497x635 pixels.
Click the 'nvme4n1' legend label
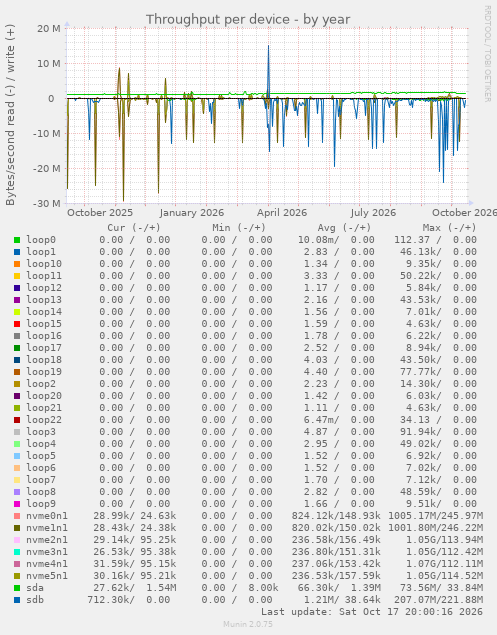[47, 564]
